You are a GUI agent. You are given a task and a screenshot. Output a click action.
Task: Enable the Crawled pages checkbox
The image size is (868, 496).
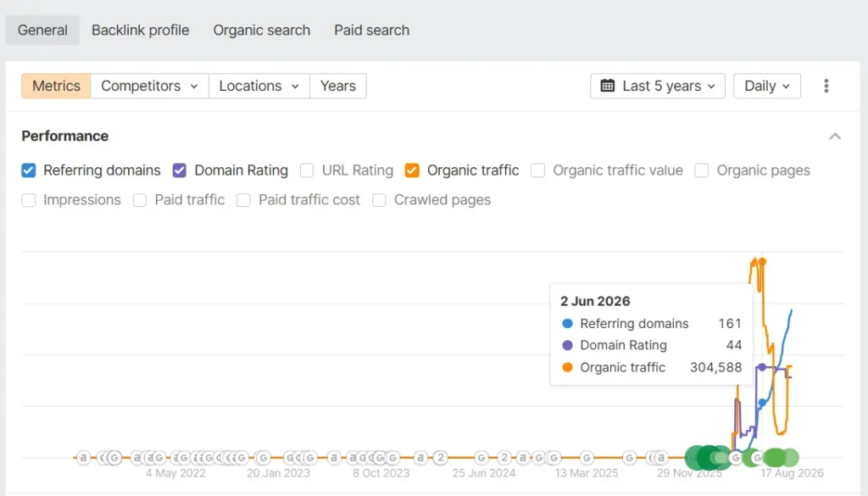[x=379, y=200]
